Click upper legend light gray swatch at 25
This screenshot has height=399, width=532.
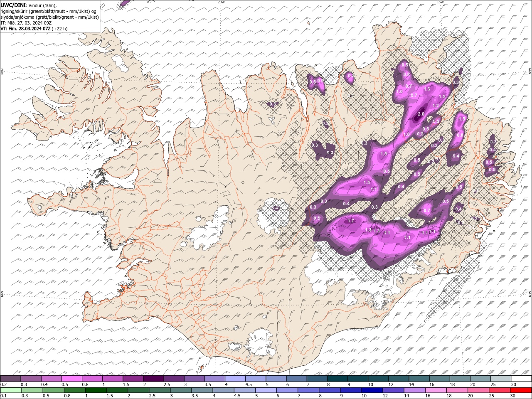point(500,379)
